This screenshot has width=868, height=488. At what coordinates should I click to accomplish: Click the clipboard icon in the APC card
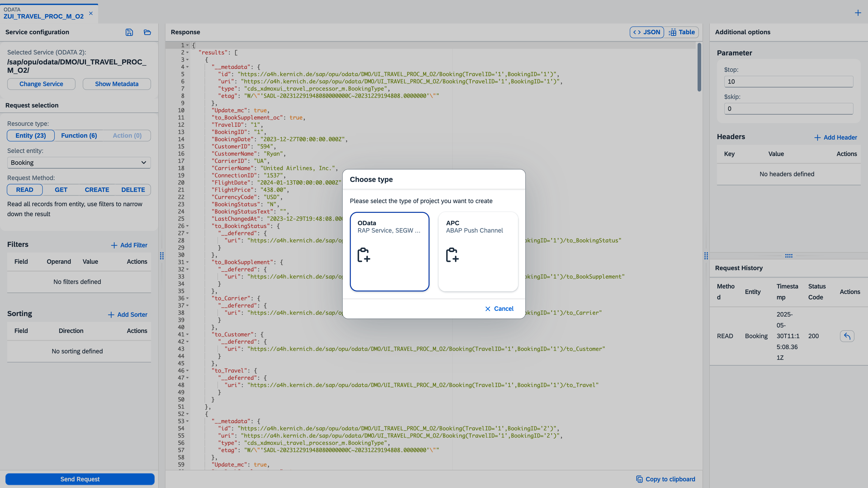point(452,255)
